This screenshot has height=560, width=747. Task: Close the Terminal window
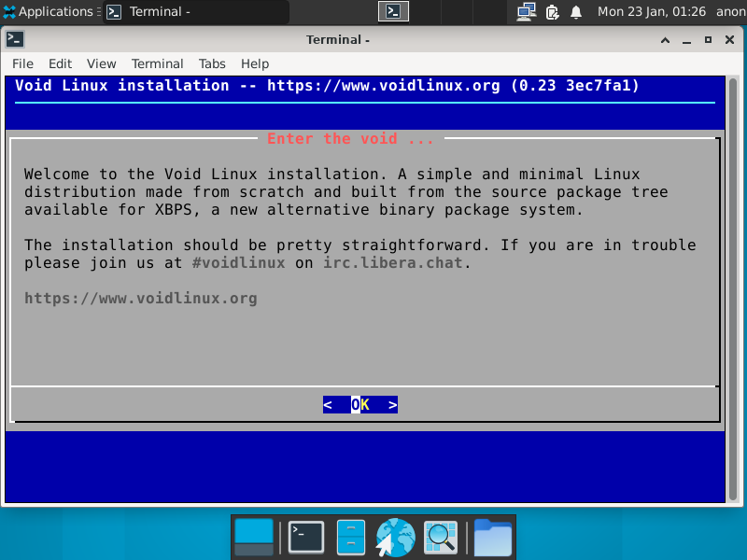(729, 40)
